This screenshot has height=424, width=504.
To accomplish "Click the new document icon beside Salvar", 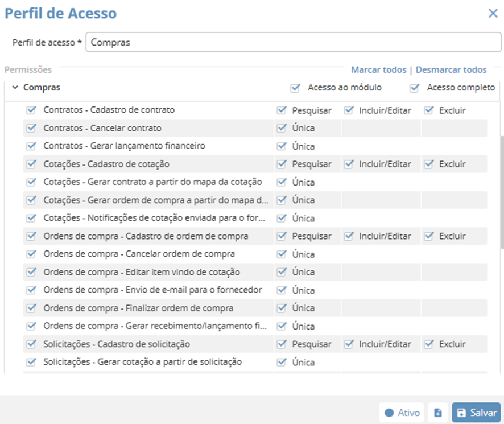I will (438, 413).
